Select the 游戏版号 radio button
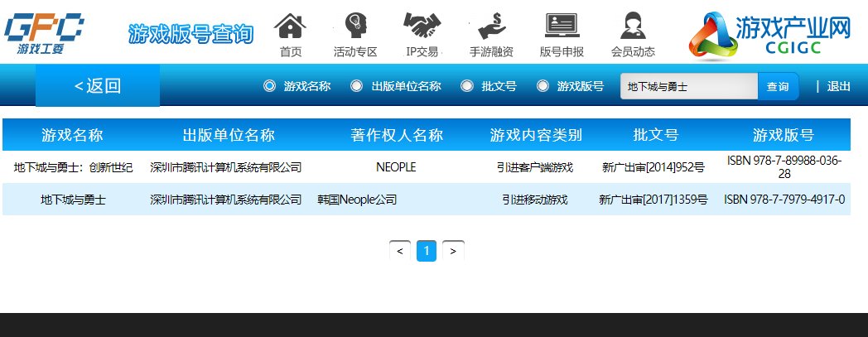The height and width of the screenshot is (337, 868). [543, 86]
